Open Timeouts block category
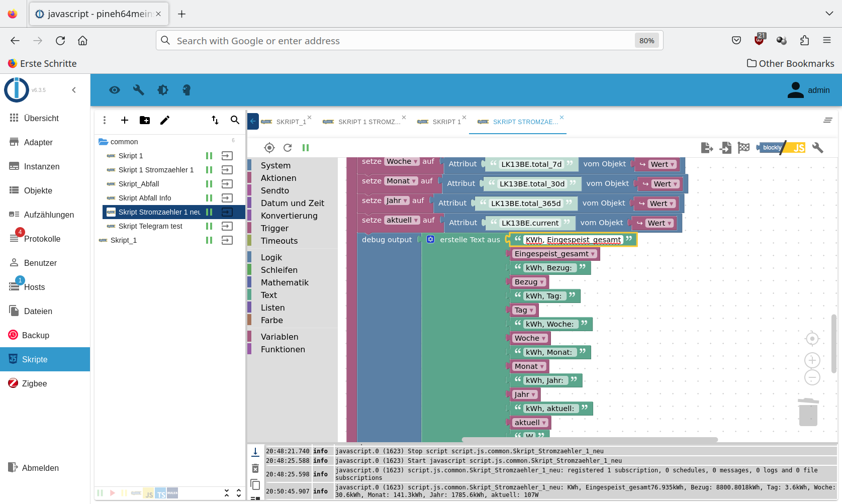842x504 pixels. 279,241
